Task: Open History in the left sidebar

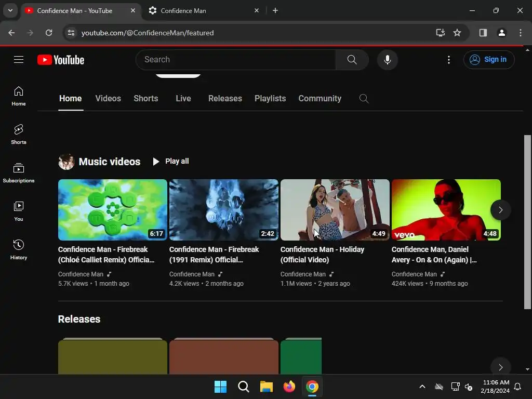Action: [x=19, y=250]
